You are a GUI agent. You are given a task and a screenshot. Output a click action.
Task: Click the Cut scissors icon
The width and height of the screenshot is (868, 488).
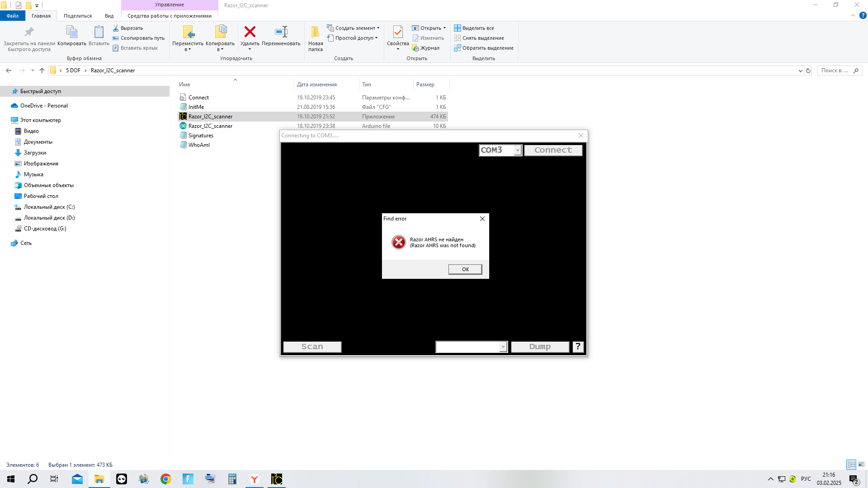coord(116,28)
